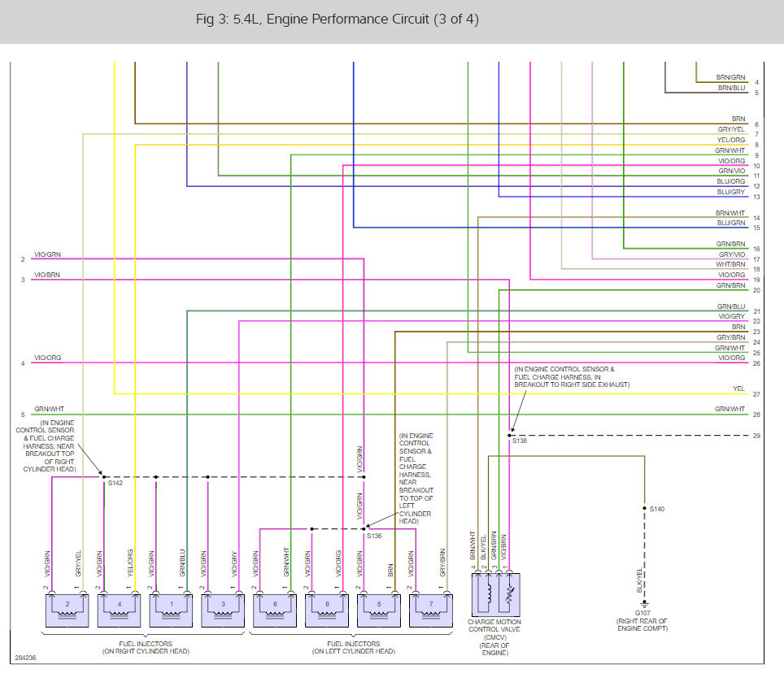The width and height of the screenshot is (784, 682).
Task: Select fuel injector 3 symbol
Action: 223,610
